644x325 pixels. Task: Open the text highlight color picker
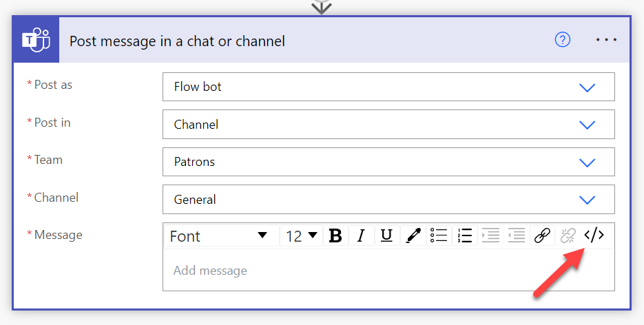(413, 235)
